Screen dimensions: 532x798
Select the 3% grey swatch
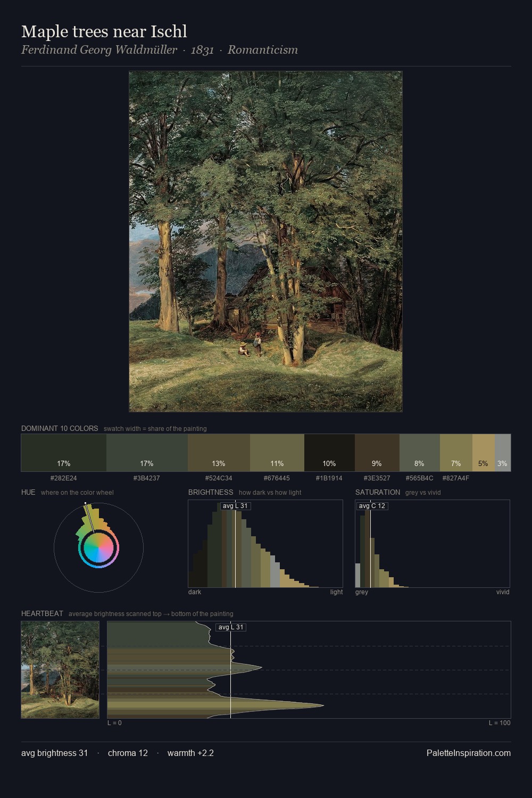point(502,453)
